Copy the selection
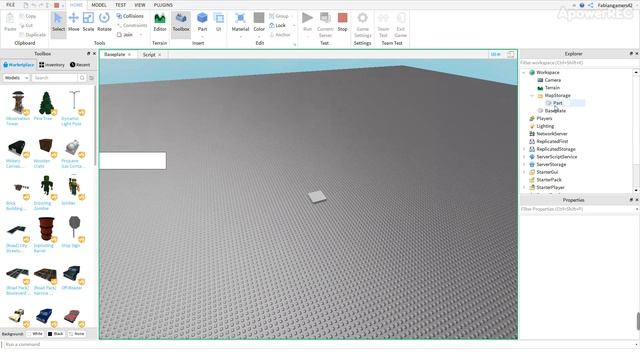This screenshot has width=640, height=360. tap(28, 16)
